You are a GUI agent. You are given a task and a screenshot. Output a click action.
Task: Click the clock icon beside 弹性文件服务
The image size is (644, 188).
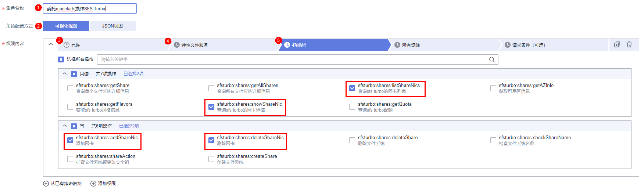pos(177,45)
